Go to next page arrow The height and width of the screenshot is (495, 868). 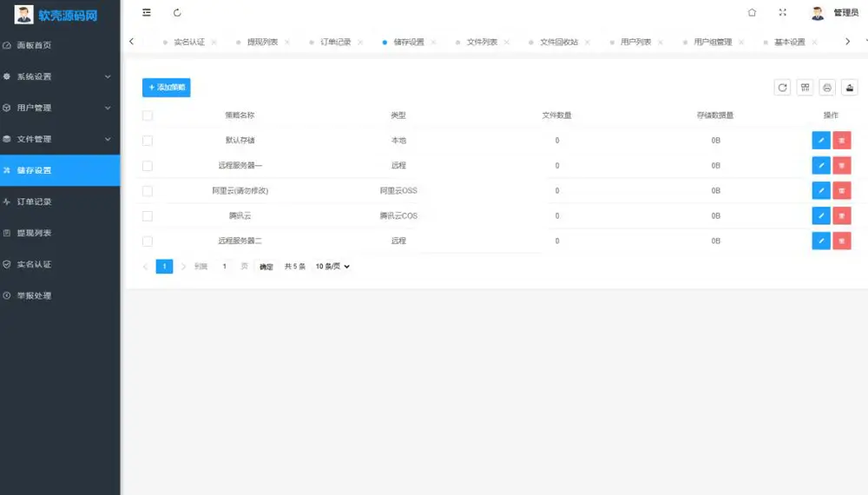click(183, 267)
